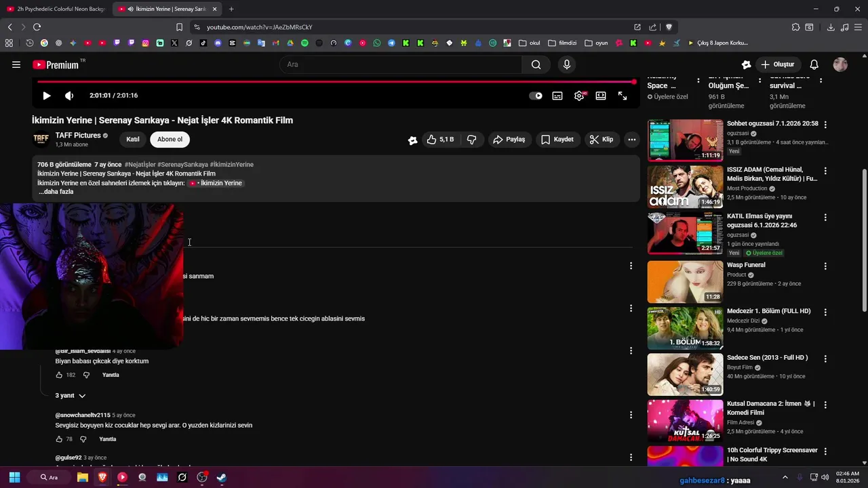Seek on the red video progress bar
The height and width of the screenshot is (488, 868).
click(x=336, y=82)
